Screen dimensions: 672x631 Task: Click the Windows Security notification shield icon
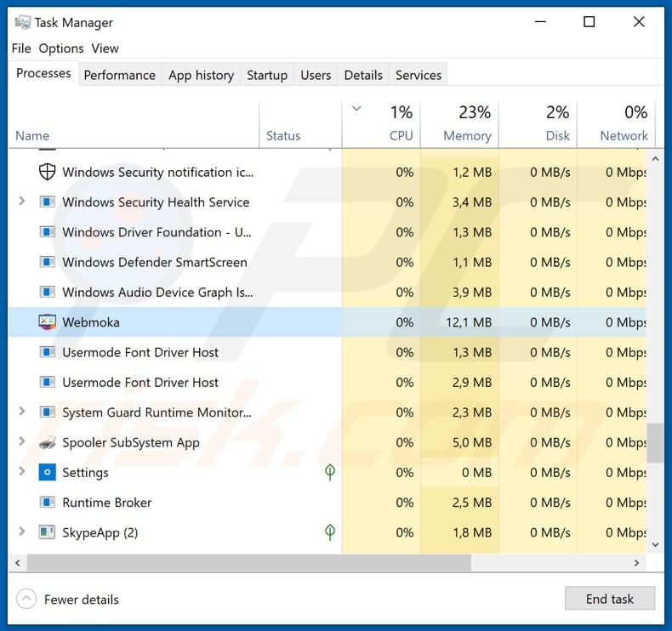47,172
